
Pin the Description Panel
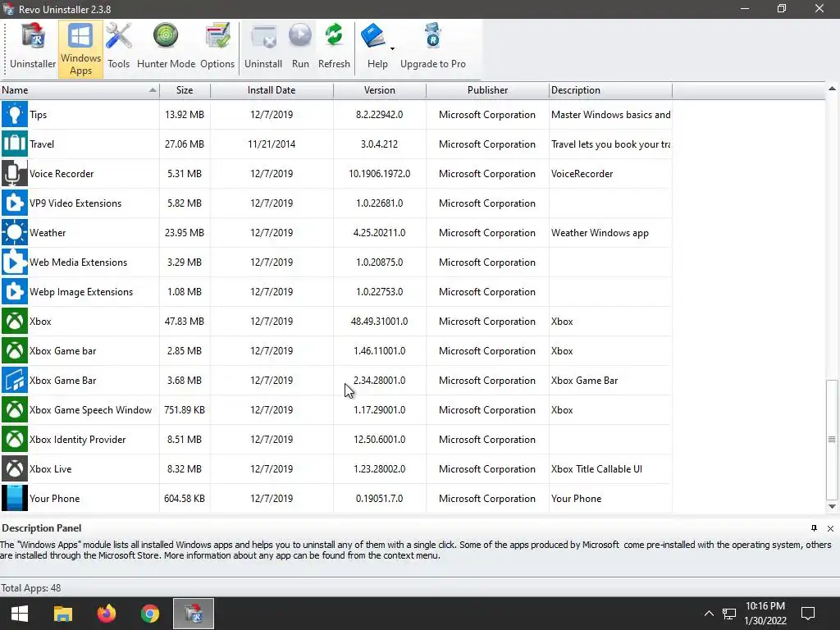(x=814, y=528)
